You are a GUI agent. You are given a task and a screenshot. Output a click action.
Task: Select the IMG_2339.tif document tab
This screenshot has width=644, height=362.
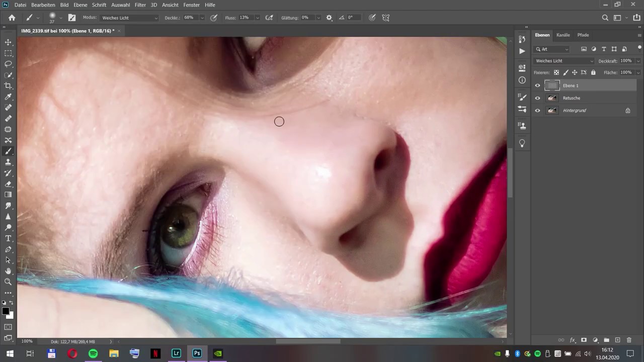pyautogui.click(x=67, y=31)
